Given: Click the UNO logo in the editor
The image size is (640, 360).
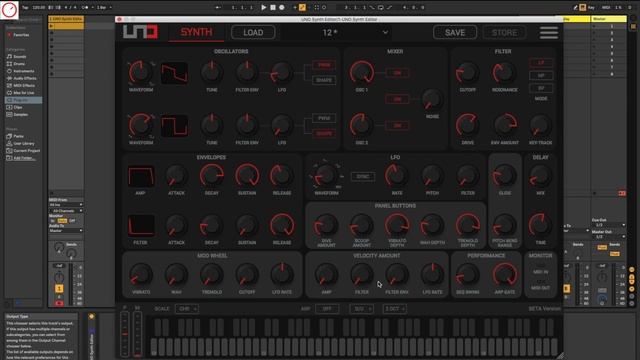Looking at the screenshot, I should click(x=140, y=32).
